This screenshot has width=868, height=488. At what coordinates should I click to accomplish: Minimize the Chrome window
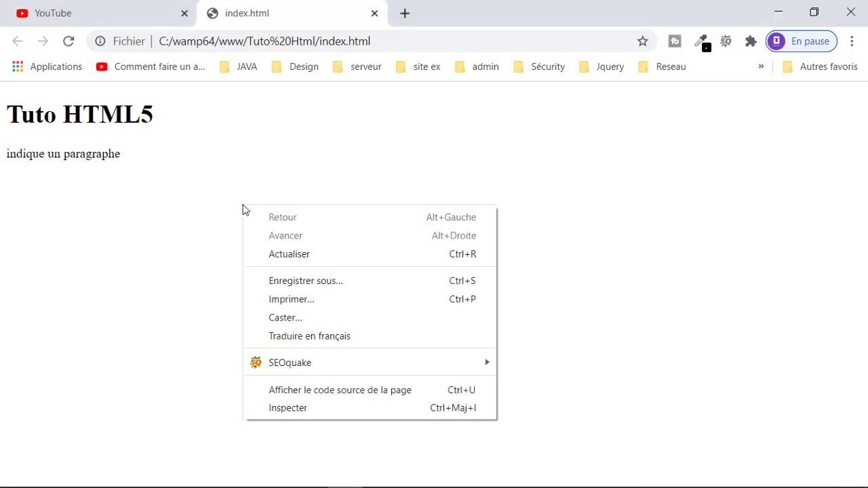coord(778,12)
